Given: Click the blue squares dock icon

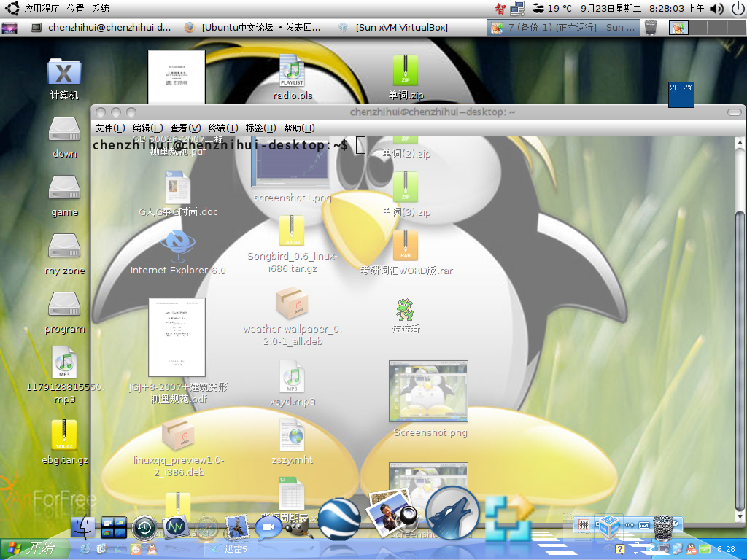Looking at the screenshot, I should coord(508,518).
